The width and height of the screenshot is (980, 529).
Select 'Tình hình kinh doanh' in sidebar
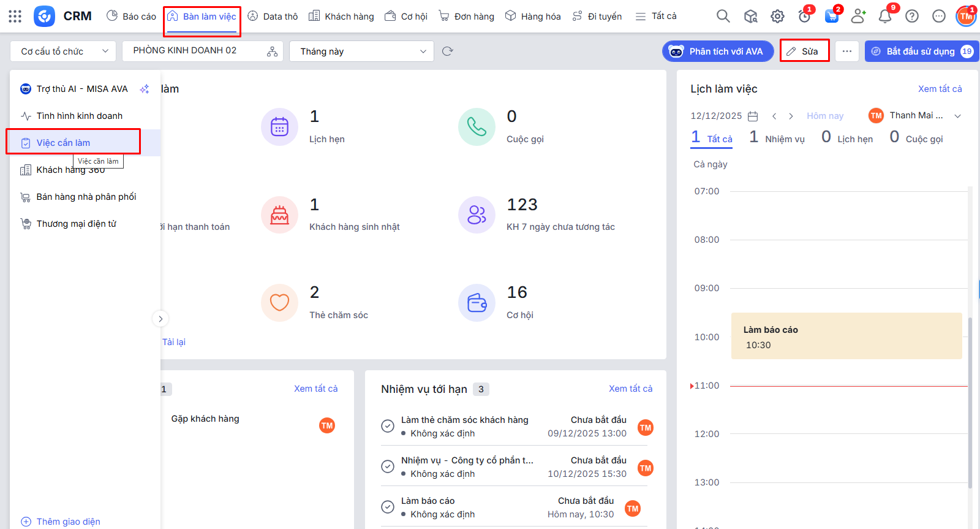tap(79, 116)
